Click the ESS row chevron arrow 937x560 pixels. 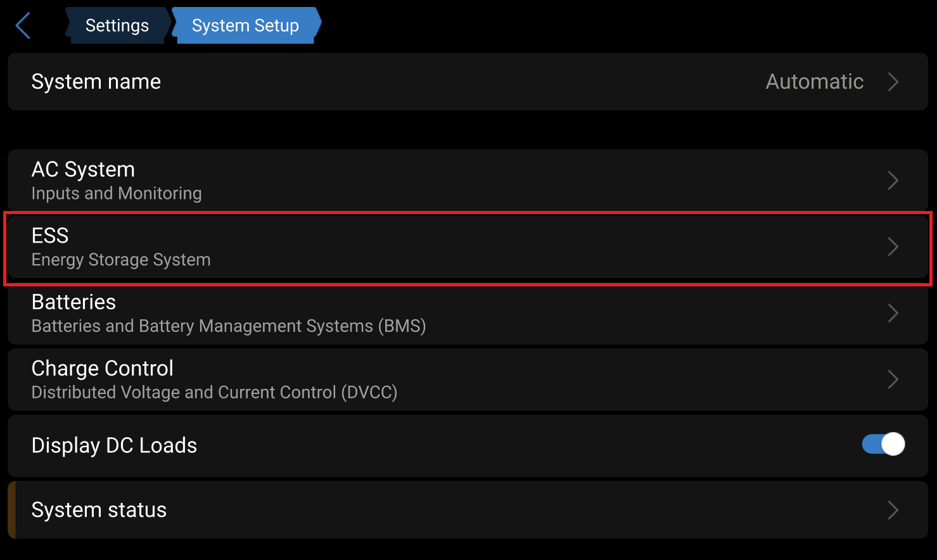(893, 247)
